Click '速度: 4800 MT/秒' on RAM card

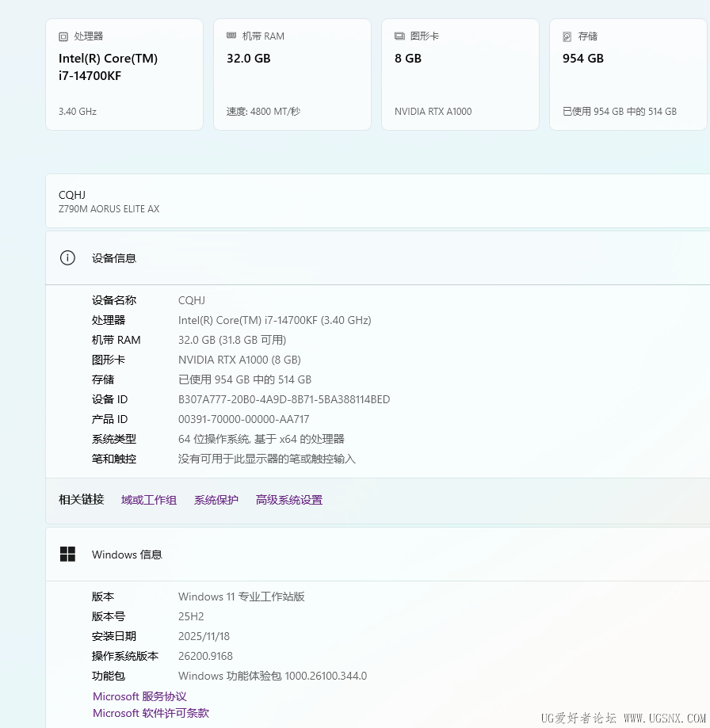point(263,112)
